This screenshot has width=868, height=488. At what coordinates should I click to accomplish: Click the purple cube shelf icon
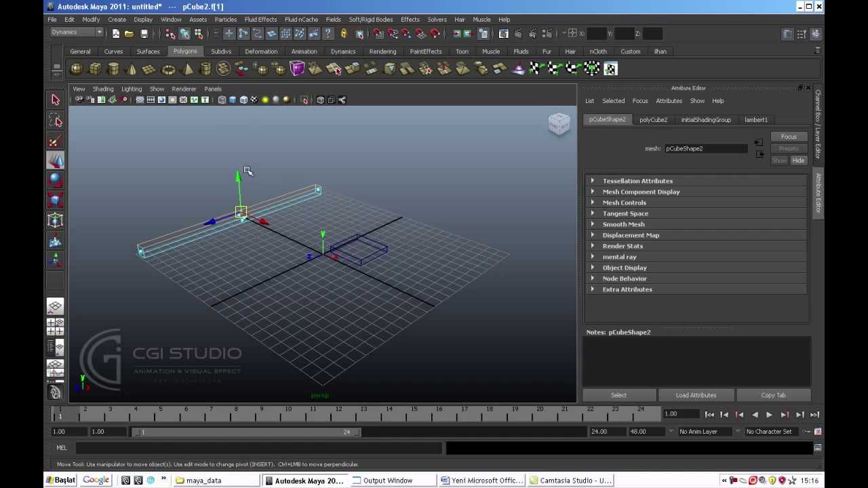(x=297, y=68)
